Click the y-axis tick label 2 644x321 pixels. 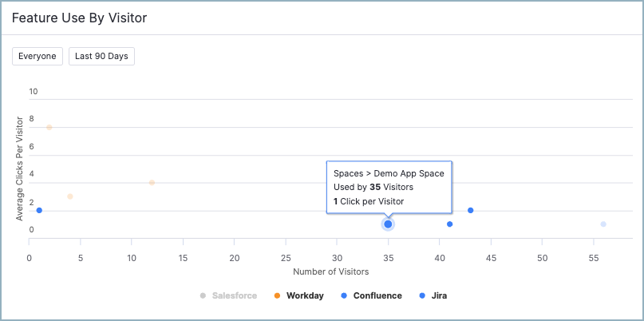[x=31, y=202]
